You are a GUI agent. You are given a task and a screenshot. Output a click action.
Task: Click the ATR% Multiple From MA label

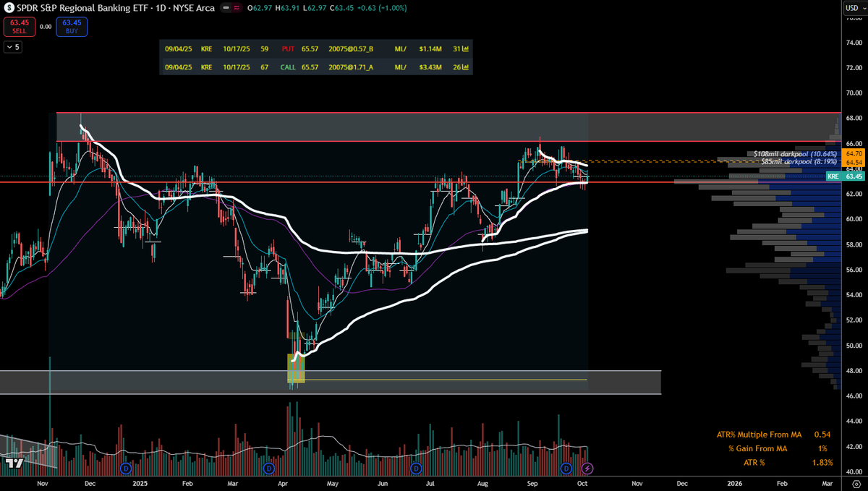coord(759,435)
